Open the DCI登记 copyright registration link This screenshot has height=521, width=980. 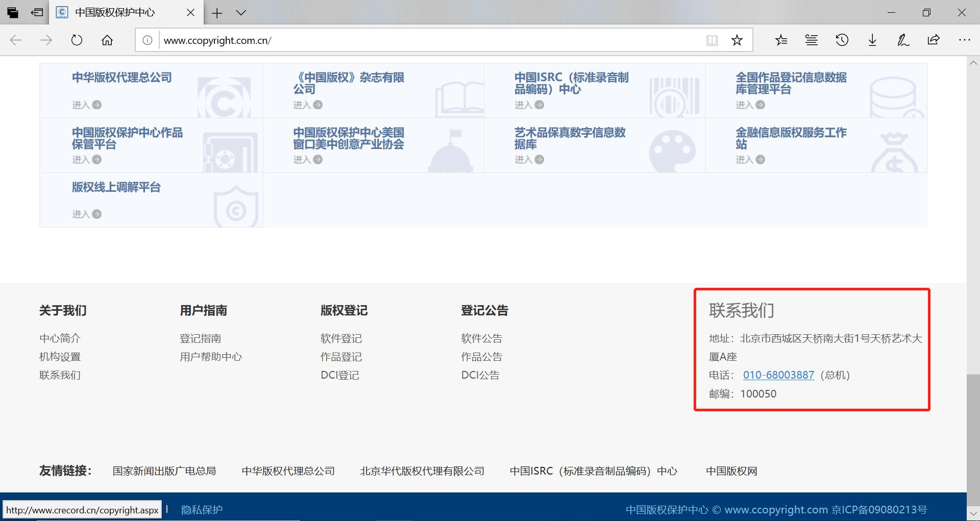click(340, 375)
